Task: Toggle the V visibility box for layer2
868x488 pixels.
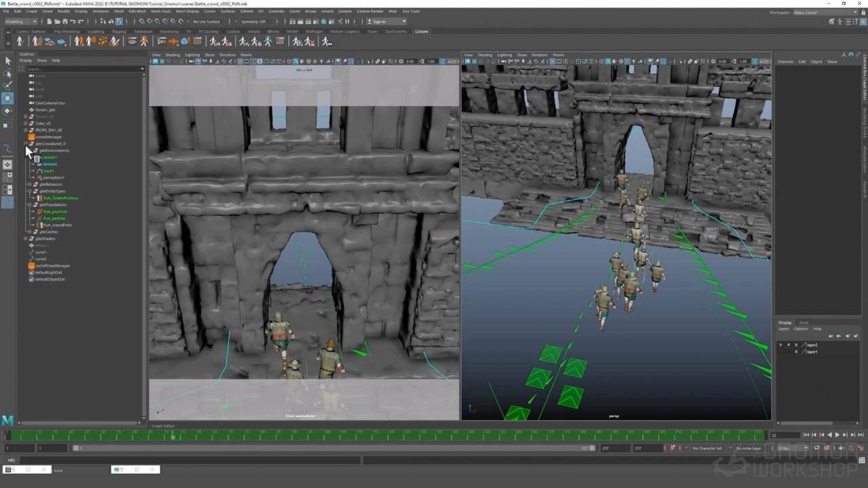Action: coord(781,345)
